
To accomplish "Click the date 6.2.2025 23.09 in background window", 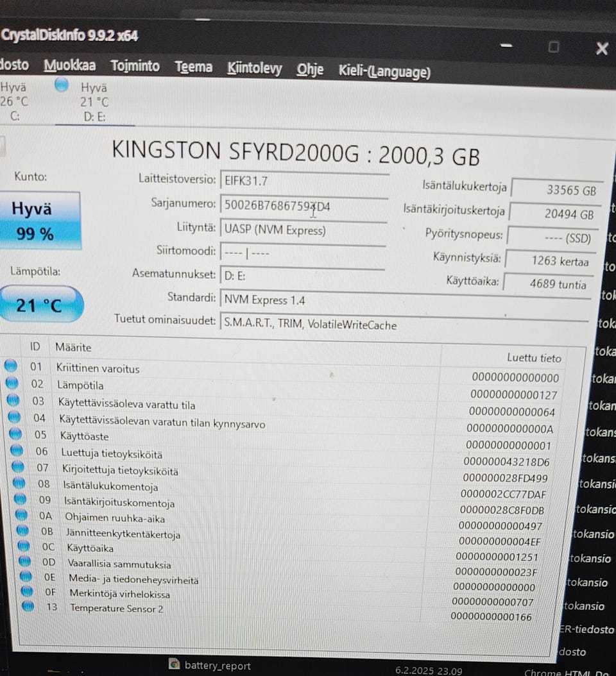I will (x=429, y=671).
